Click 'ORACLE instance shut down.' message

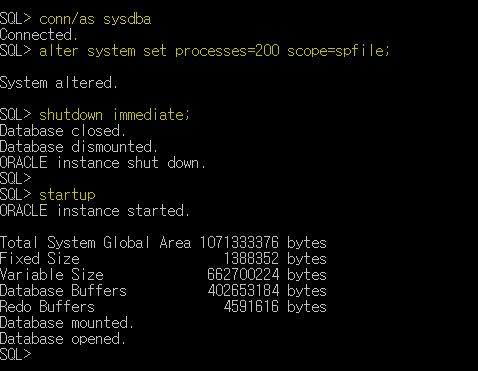click(103, 163)
